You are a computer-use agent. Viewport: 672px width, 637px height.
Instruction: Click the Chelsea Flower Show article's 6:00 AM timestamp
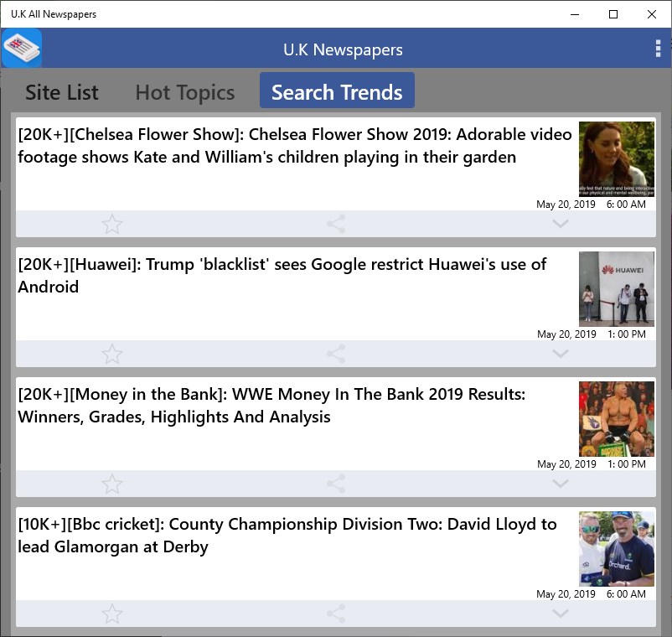click(626, 204)
